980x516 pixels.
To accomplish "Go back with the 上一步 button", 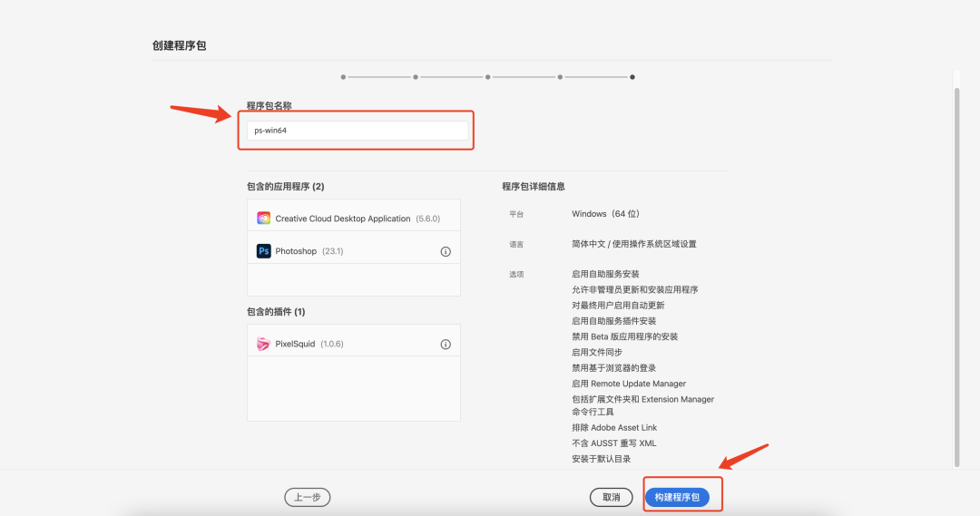I will (308, 497).
